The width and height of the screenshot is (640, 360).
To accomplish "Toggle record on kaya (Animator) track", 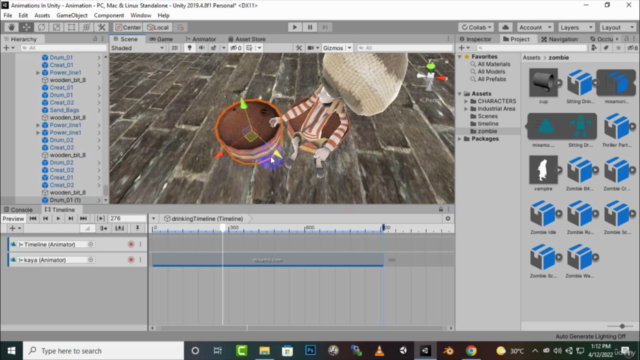I will (131, 260).
